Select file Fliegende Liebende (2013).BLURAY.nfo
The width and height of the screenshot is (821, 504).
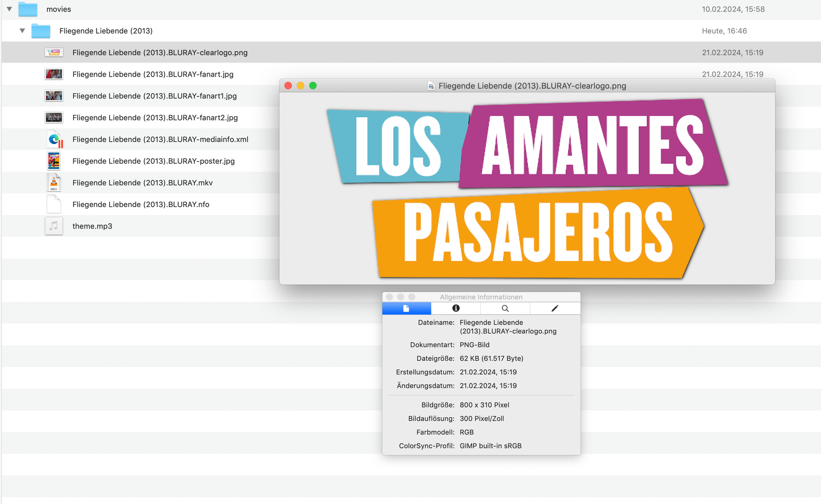click(141, 205)
